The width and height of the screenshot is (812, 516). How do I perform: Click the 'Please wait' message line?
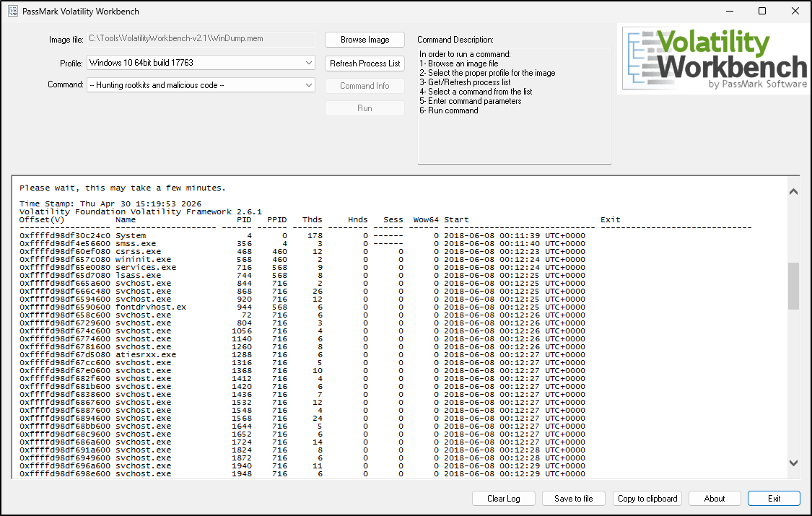point(123,188)
